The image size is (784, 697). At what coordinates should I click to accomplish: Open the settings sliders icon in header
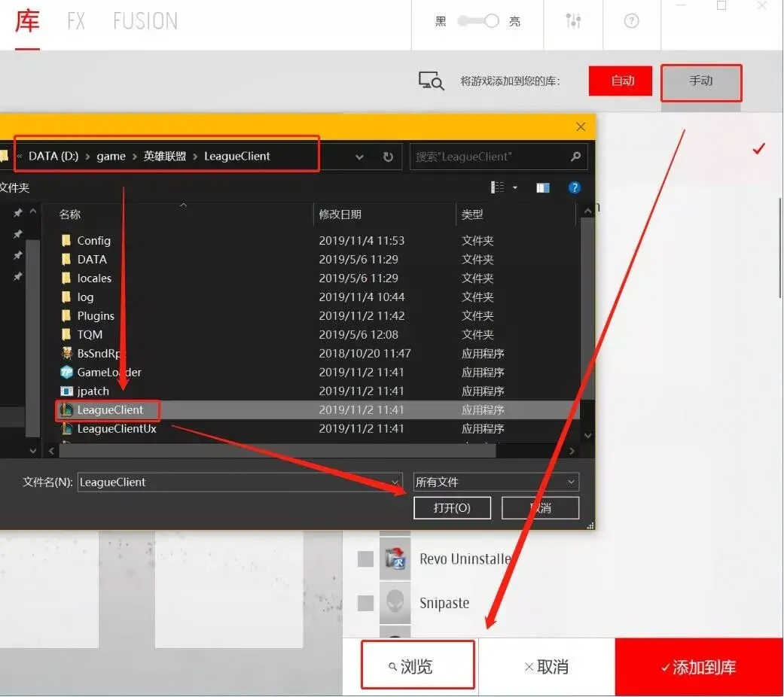pos(573,21)
